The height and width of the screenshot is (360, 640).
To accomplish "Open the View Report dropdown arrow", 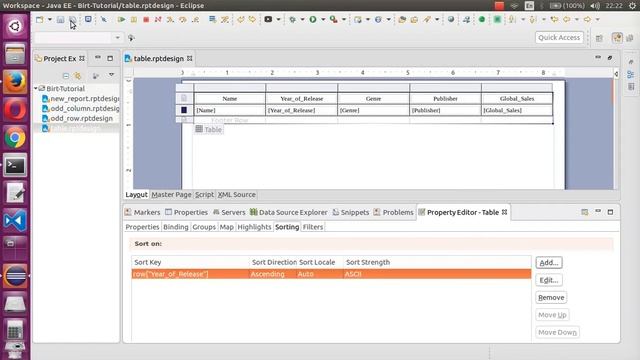I will pos(278,19).
